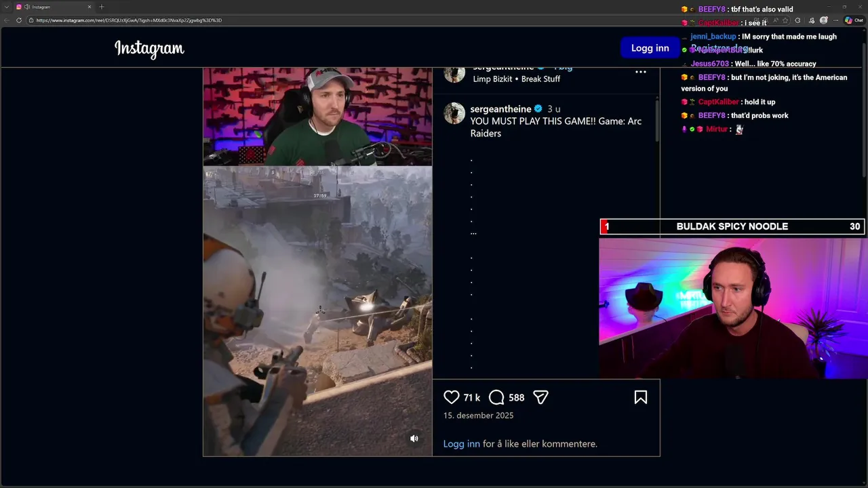Open sergeantheine's avatar beside the caption
868x488 pixels.
454,113
